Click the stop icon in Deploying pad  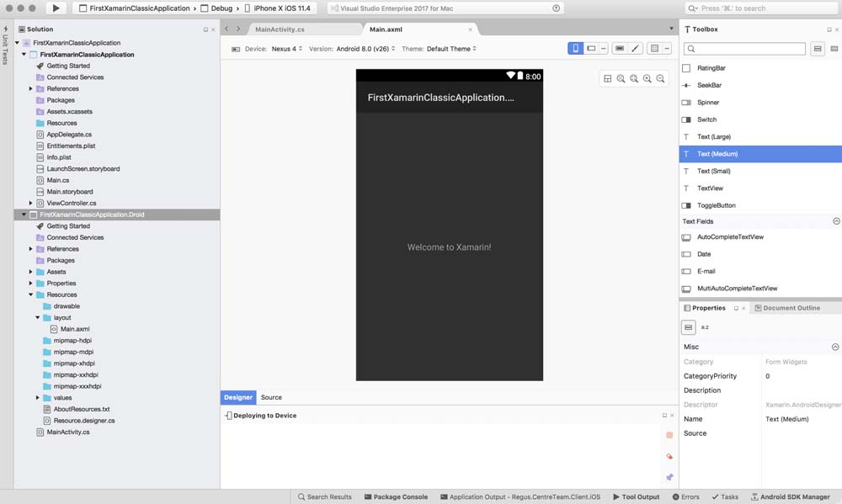pyautogui.click(x=669, y=435)
